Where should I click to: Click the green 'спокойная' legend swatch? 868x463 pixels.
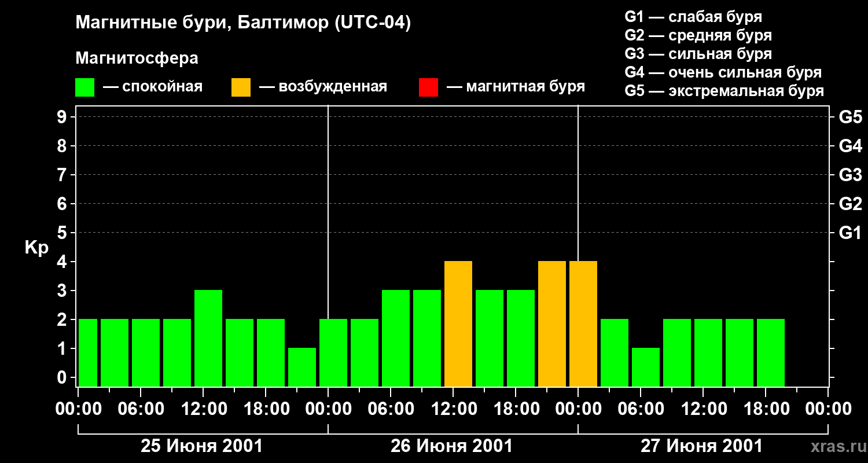(x=85, y=87)
